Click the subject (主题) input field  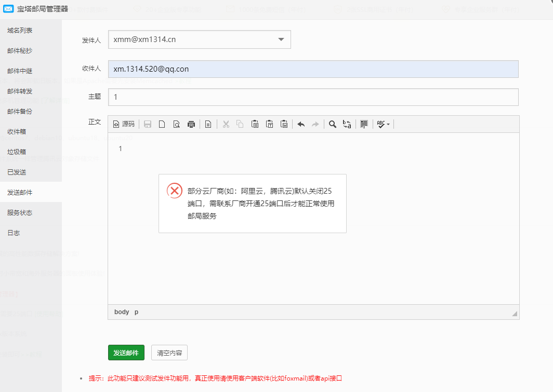click(313, 97)
